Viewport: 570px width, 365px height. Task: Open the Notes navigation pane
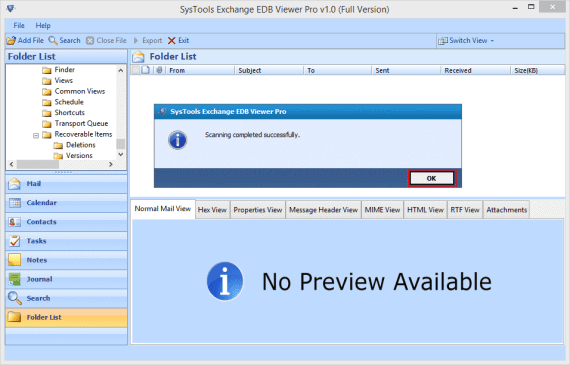(x=66, y=260)
